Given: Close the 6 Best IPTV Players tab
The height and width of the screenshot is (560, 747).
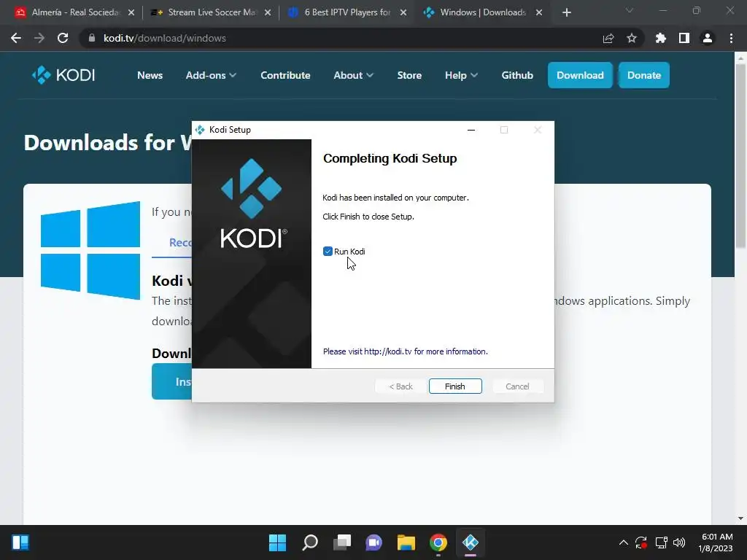Looking at the screenshot, I should 403,12.
